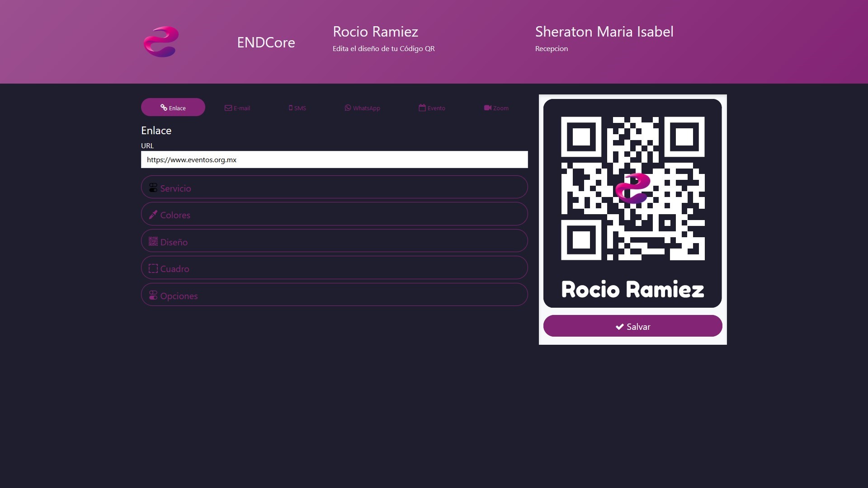Switch to the E-mail tab
868x488 pixels.
point(237,108)
